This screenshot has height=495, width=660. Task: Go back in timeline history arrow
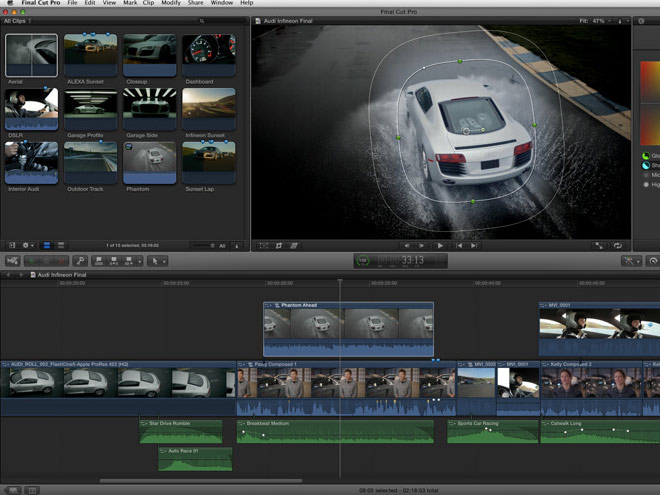(x=8, y=274)
